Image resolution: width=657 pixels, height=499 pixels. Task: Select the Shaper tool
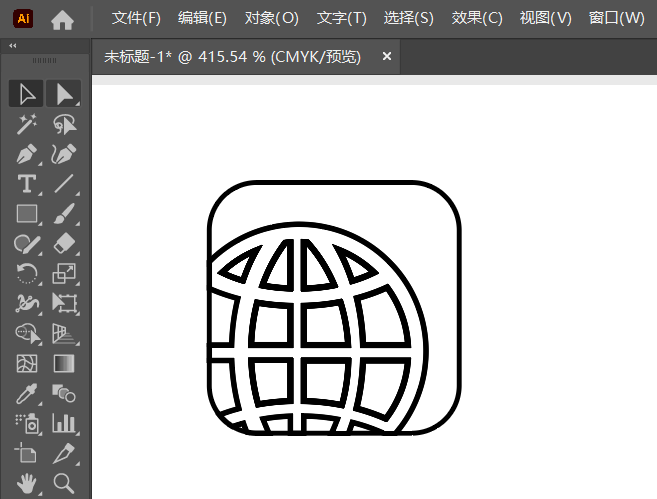tap(27, 244)
